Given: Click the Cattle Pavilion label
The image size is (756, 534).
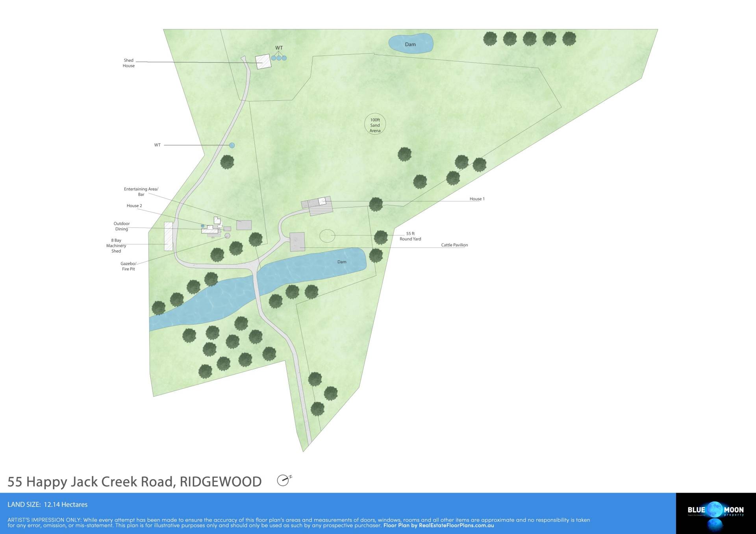Looking at the screenshot, I should pyautogui.click(x=454, y=245).
